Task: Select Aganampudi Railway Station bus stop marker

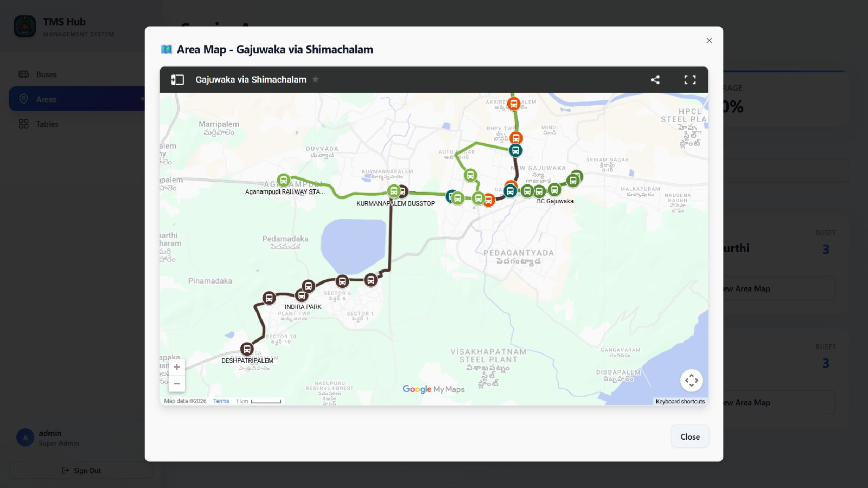Action: click(x=284, y=180)
